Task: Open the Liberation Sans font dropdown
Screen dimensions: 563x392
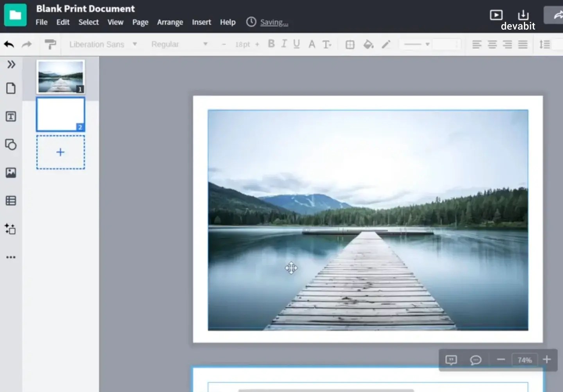Action: [102, 44]
